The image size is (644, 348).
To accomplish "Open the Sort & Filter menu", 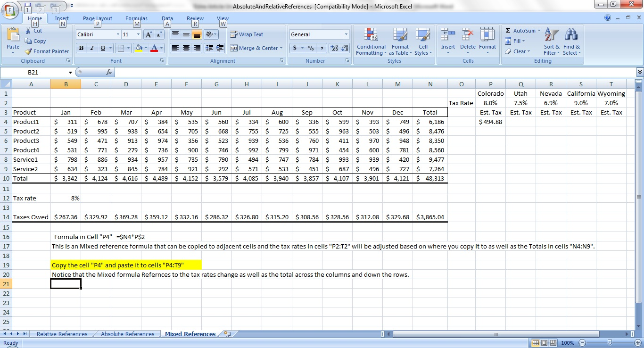I will (551, 41).
